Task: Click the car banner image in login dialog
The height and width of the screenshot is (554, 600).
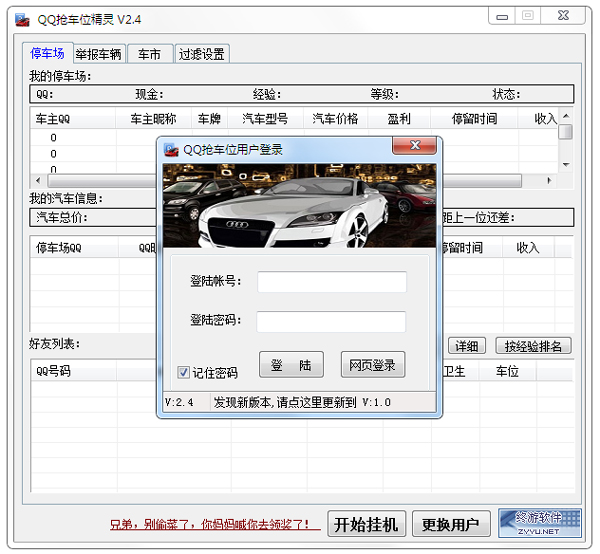Action: point(299,203)
